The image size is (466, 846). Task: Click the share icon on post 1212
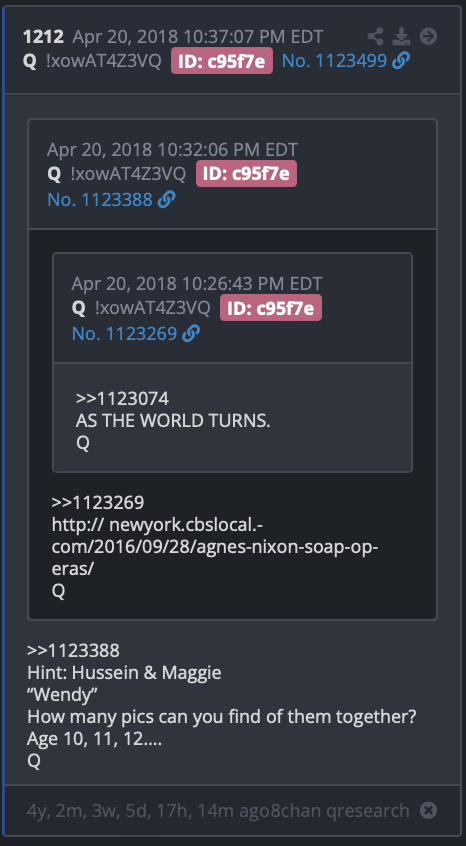tap(375, 37)
